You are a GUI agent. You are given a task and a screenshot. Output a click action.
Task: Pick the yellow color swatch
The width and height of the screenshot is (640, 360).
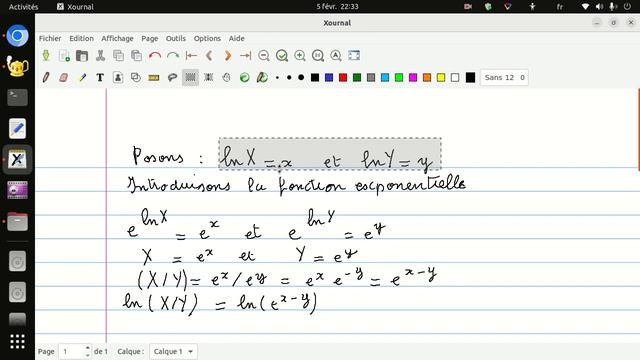pyautogui.click(x=441, y=78)
